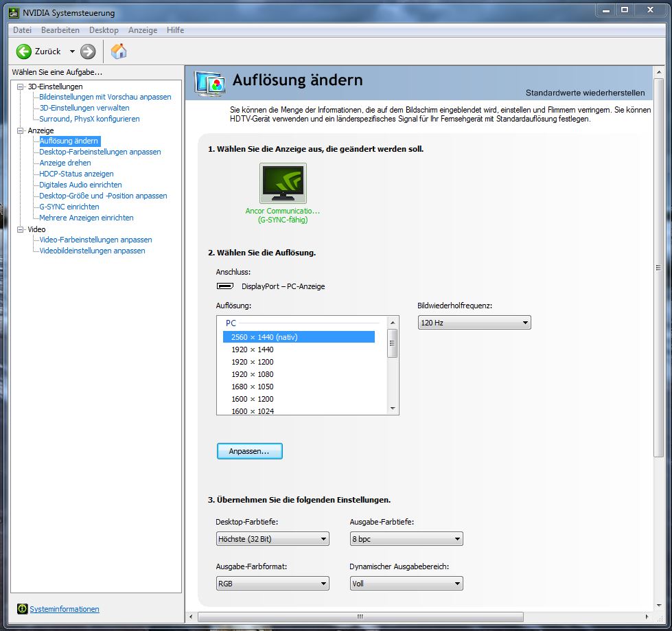This screenshot has height=631, width=672.
Task: Open the Datei menu
Action: 22,30
